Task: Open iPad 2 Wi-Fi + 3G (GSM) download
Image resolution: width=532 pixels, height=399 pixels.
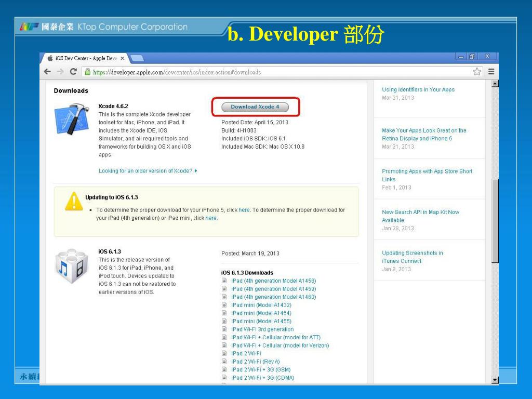Action: click(261, 370)
